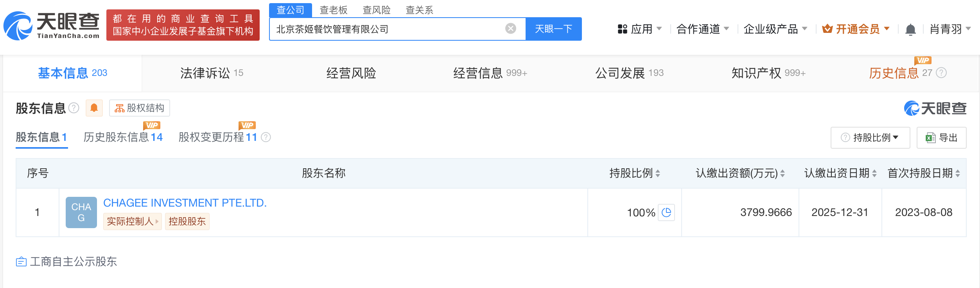Sort by 首次持股日期 column
Image resolution: width=980 pixels, height=288 pixels.
(958, 173)
